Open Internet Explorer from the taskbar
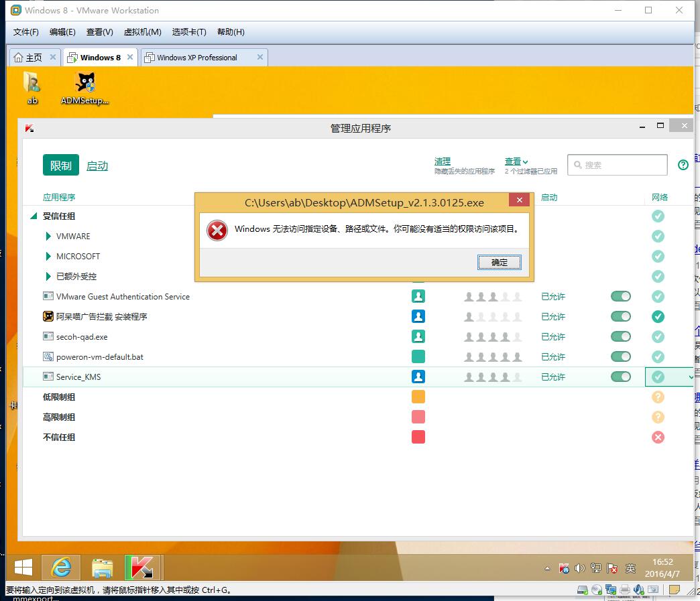700x601 pixels. point(61,567)
